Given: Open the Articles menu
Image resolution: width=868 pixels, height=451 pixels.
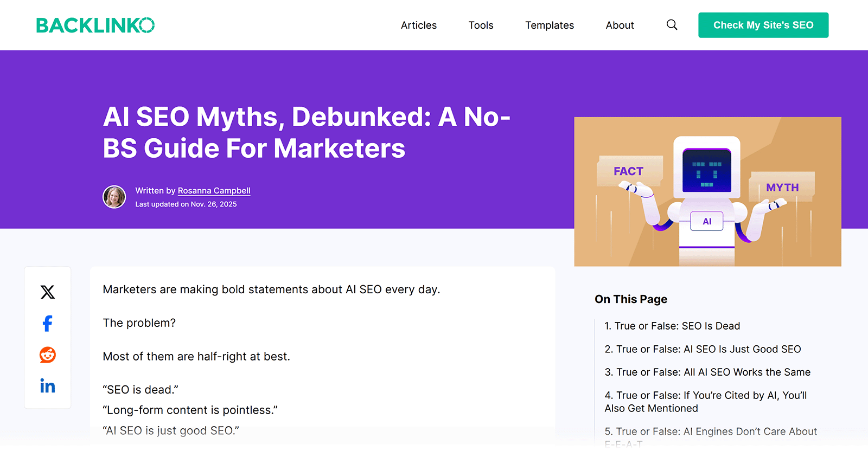Looking at the screenshot, I should [418, 25].
